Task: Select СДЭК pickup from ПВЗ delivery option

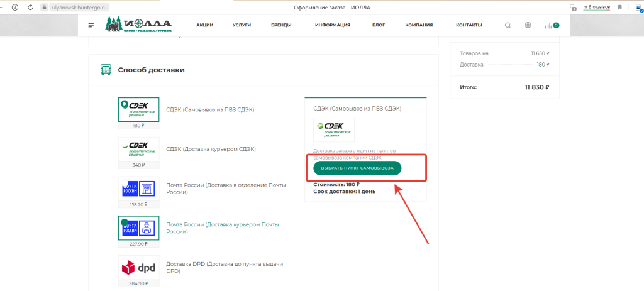Action: click(138, 109)
